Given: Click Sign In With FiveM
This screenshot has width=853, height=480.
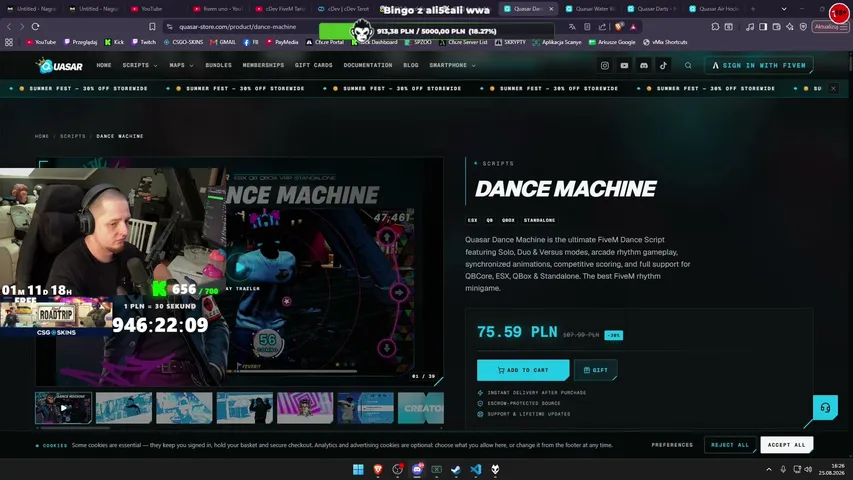Looking at the screenshot, I should (x=759, y=65).
